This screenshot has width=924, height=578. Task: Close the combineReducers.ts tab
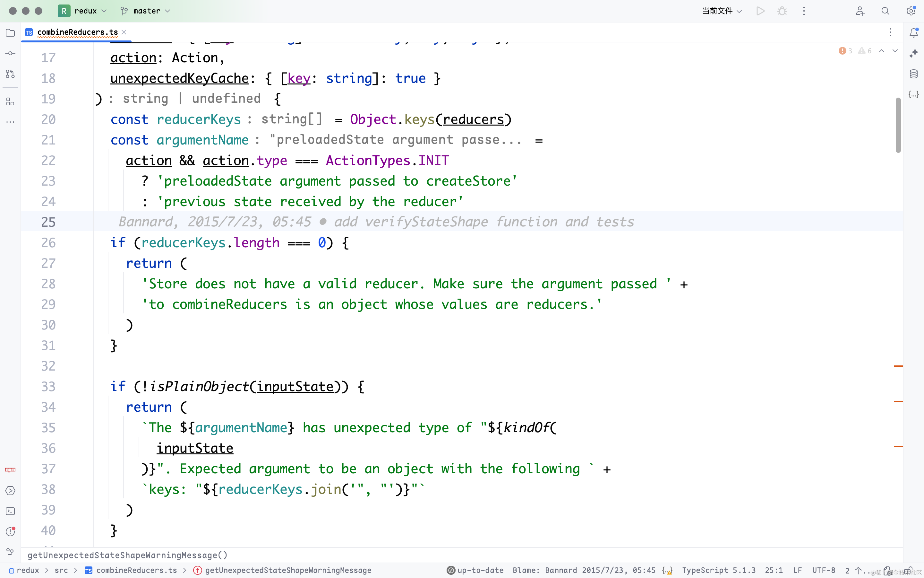[x=124, y=32]
